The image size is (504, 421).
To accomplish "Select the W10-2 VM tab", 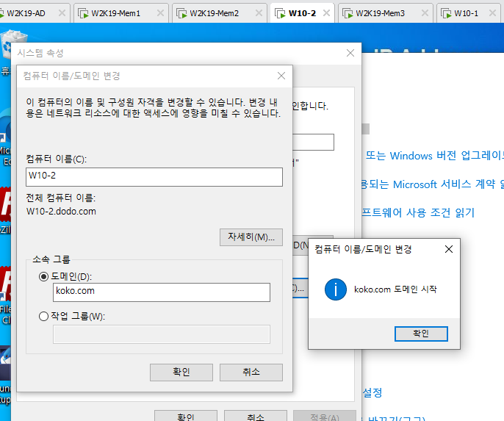I will (x=302, y=13).
